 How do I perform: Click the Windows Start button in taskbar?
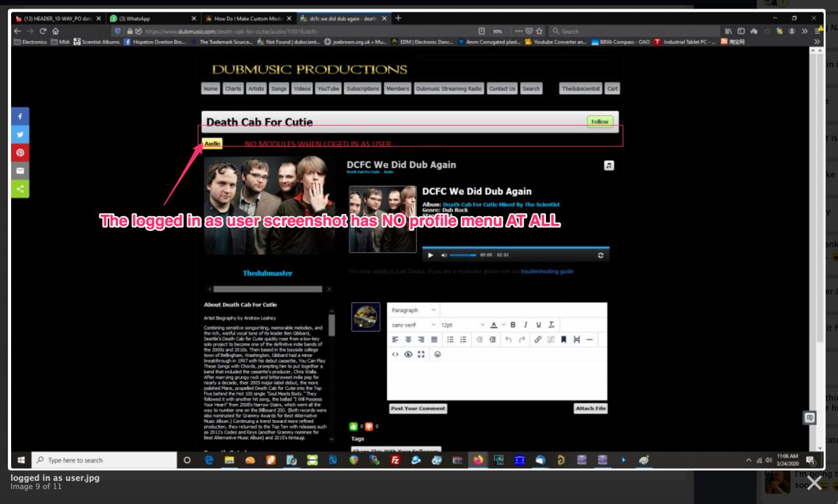click(20, 460)
